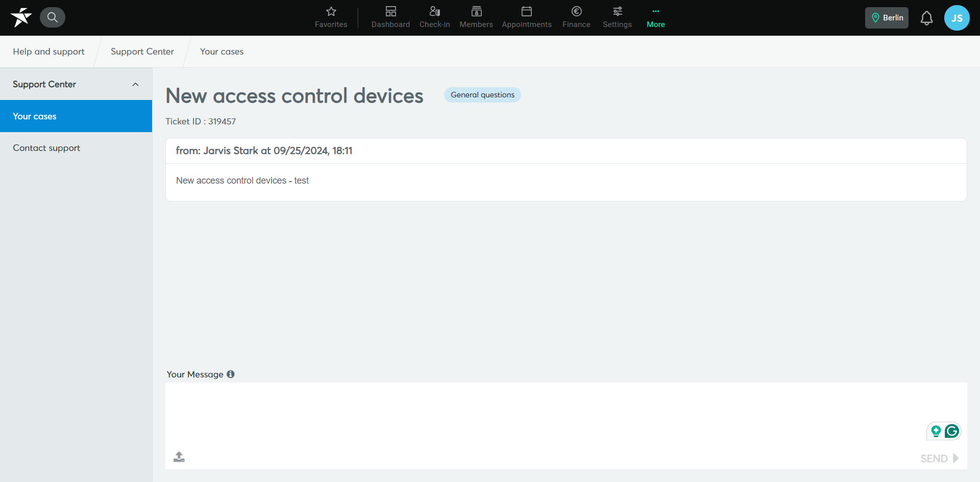Open Members section in top navigation

pos(476,17)
